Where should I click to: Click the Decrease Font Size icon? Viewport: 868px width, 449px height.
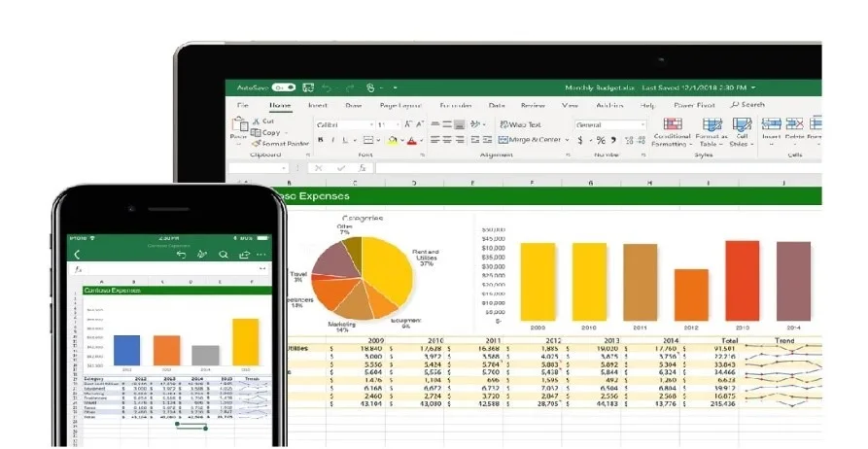[420, 125]
